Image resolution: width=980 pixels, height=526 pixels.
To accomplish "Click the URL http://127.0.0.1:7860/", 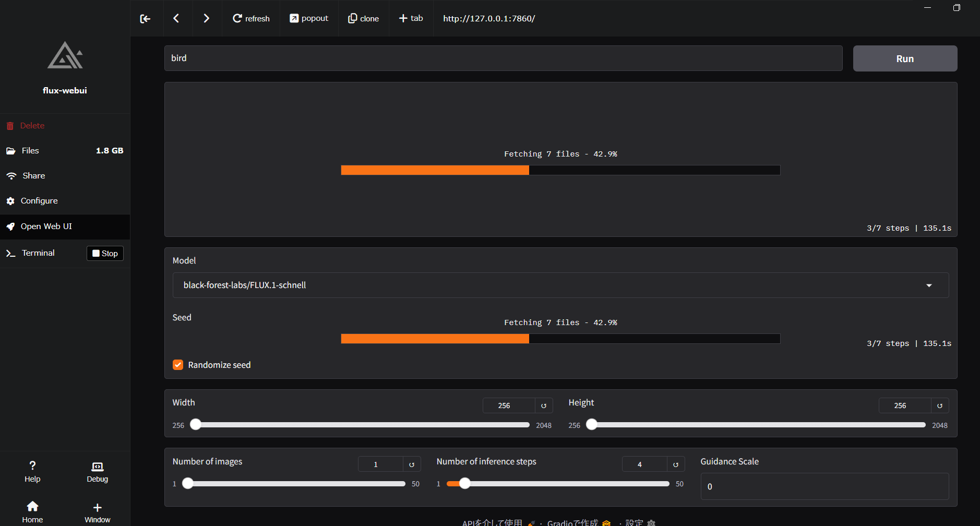I will [489, 18].
